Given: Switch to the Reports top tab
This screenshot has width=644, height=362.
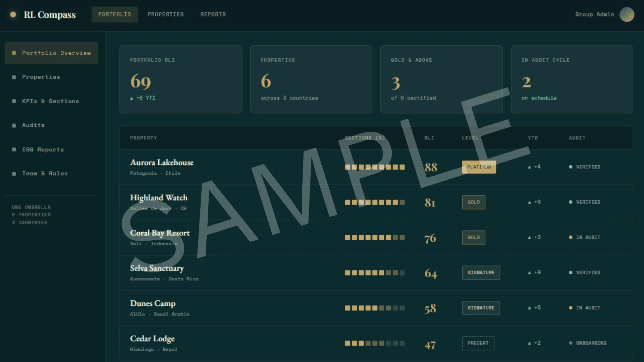Looking at the screenshot, I should click(213, 14).
